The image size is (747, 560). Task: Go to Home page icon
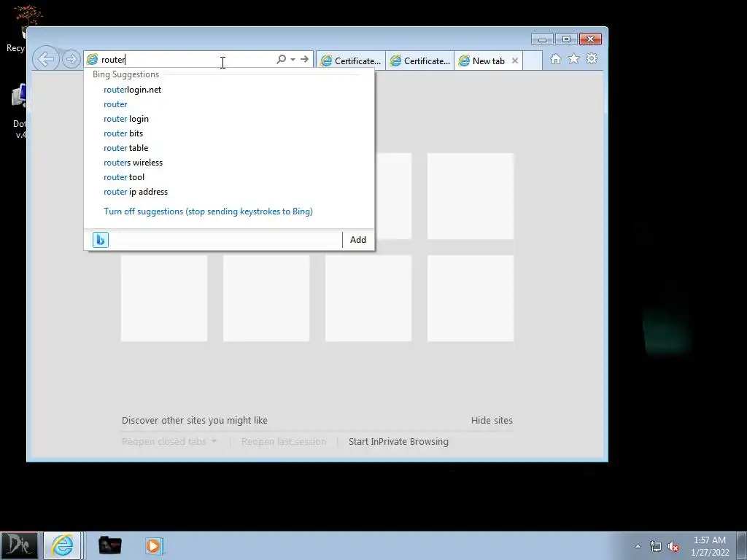coord(555,58)
